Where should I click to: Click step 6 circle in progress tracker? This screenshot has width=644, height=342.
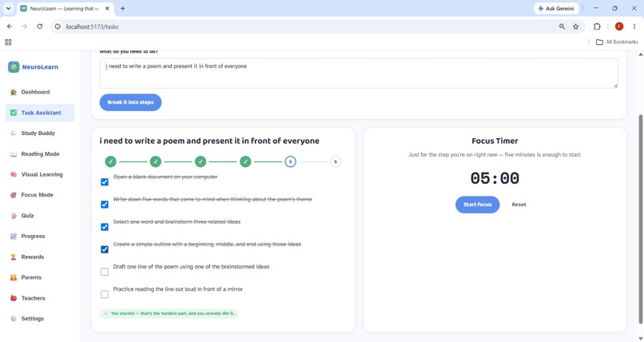[335, 161]
